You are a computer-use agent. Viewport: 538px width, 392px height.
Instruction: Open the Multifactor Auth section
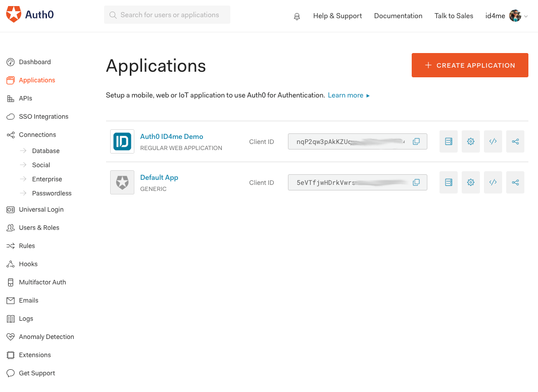tap(42, 282)
